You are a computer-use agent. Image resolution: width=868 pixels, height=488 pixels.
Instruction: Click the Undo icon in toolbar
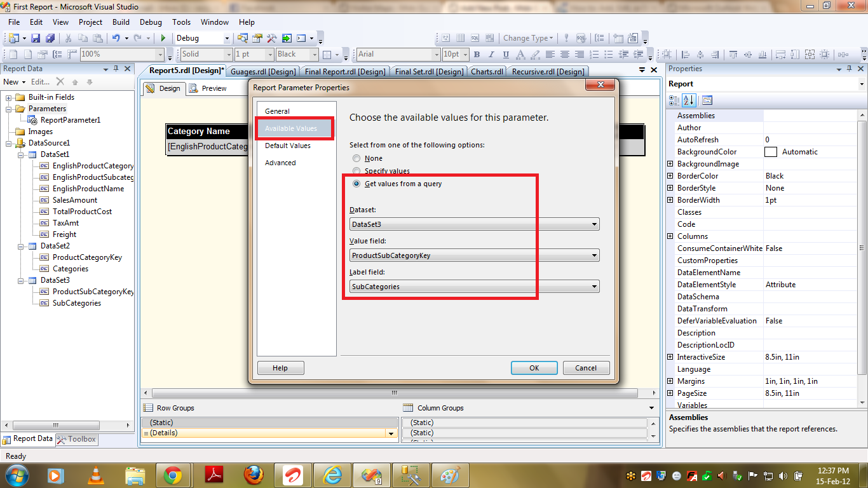point(116,38)
